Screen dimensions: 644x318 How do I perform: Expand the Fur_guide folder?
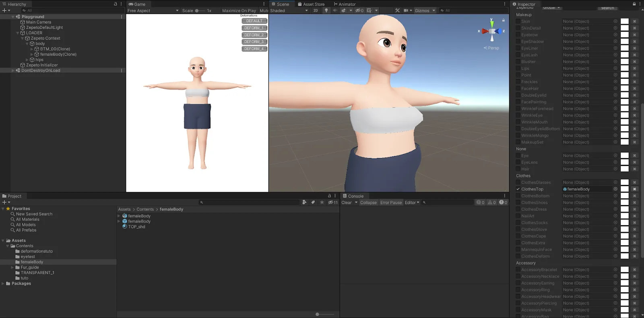pos(12,267)
